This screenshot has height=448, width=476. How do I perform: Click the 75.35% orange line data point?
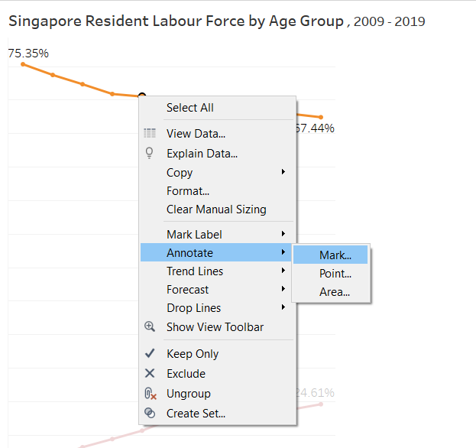pyautogui.click(x=23, y=64)
